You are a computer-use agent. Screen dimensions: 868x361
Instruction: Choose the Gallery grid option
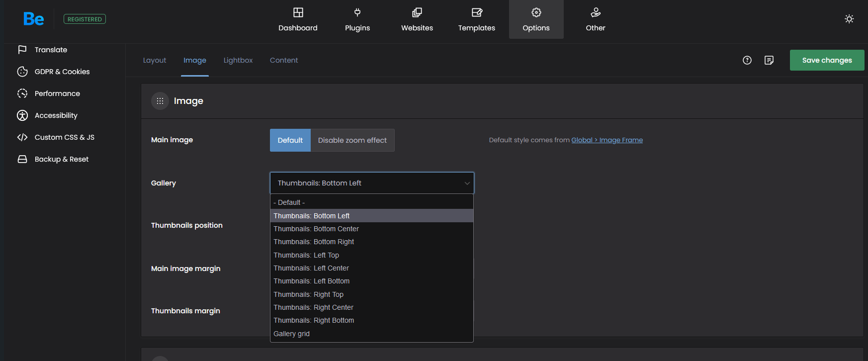click(372, 334)
